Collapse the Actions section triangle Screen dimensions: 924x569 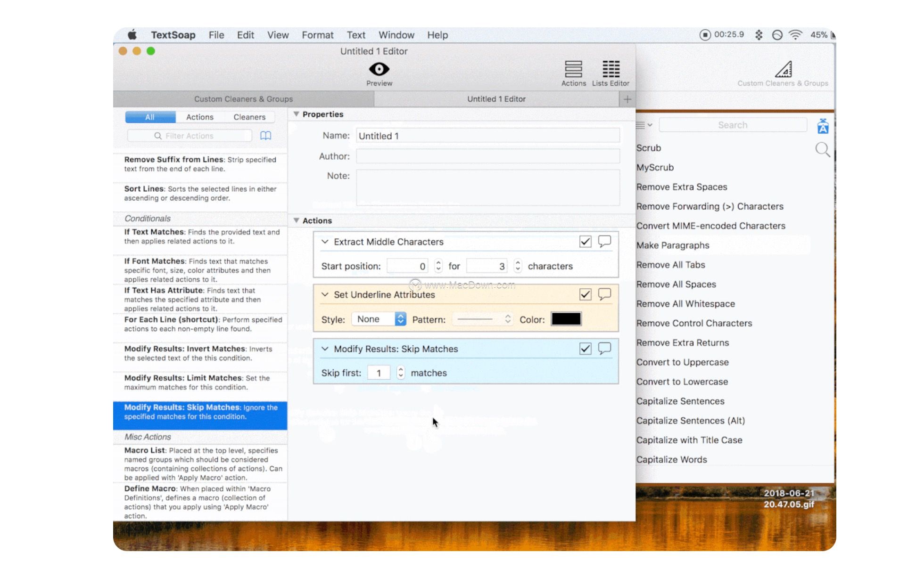296,220
